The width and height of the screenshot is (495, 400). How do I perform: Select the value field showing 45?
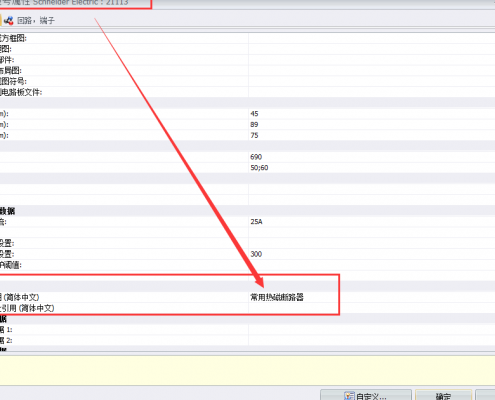pos(372,114)
